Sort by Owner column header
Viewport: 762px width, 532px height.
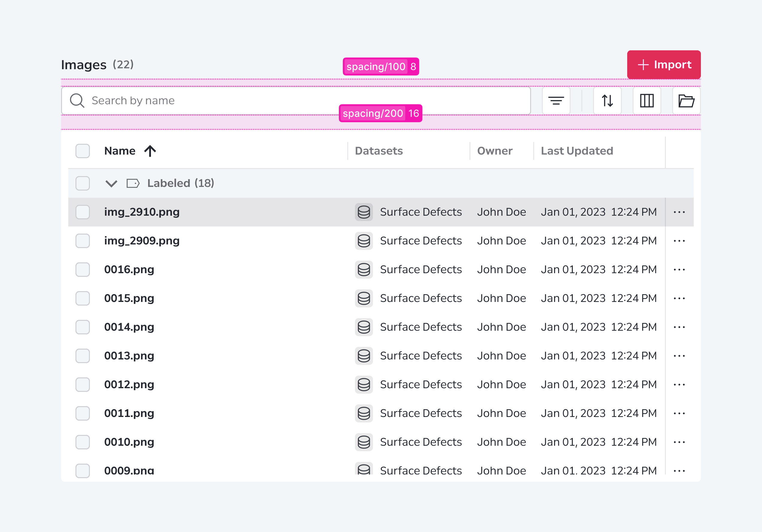(495, 151)
